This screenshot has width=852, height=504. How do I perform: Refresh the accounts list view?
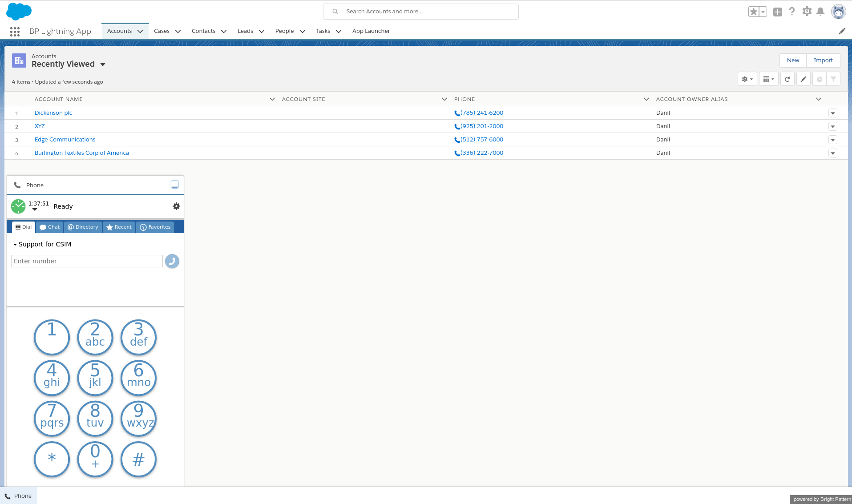point(787,79)
